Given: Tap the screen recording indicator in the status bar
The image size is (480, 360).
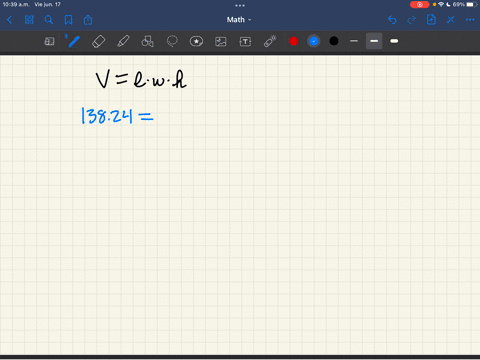Looking at the screenshot, I should click(419, 5).
